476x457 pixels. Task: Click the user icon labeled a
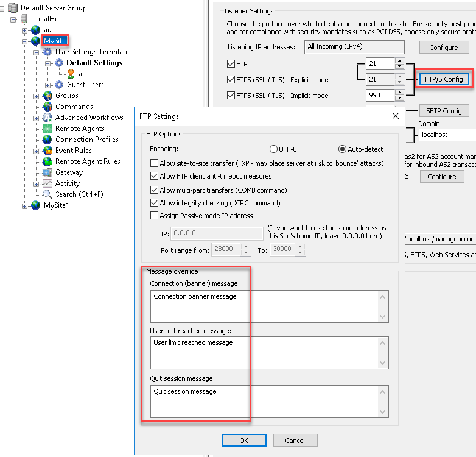71,74
